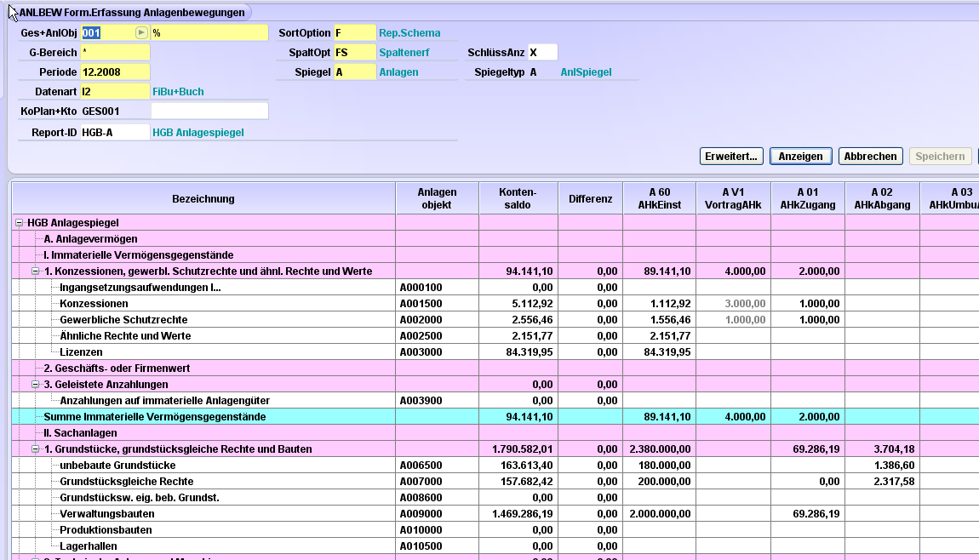Click Kontensaldo value 163.613,40
This screenshot has width=979, height=560.
click(x=527, y=466)
